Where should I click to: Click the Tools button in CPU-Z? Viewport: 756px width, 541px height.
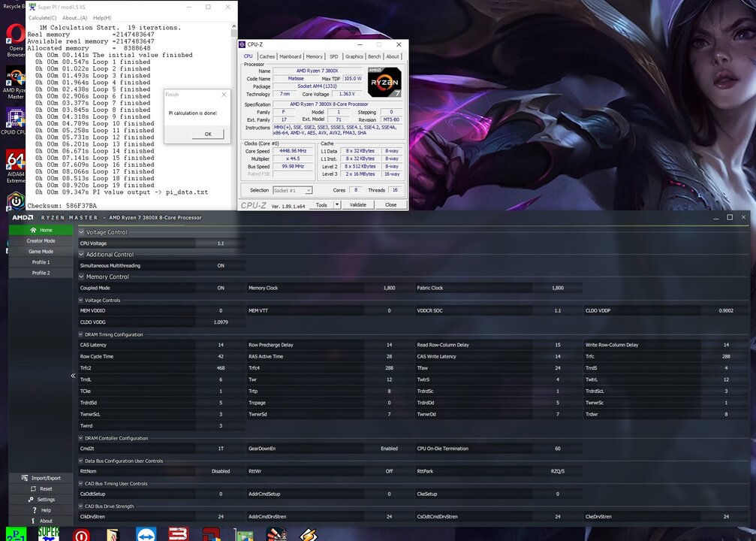coord(321,204)
